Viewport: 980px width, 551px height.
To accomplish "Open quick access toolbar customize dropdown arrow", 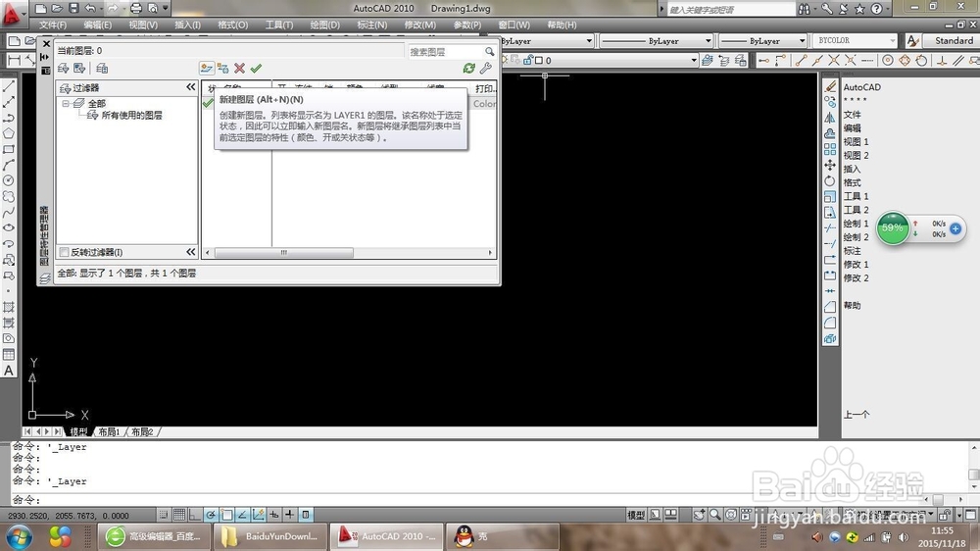I will pyautogui.click(x=166, y=8).
